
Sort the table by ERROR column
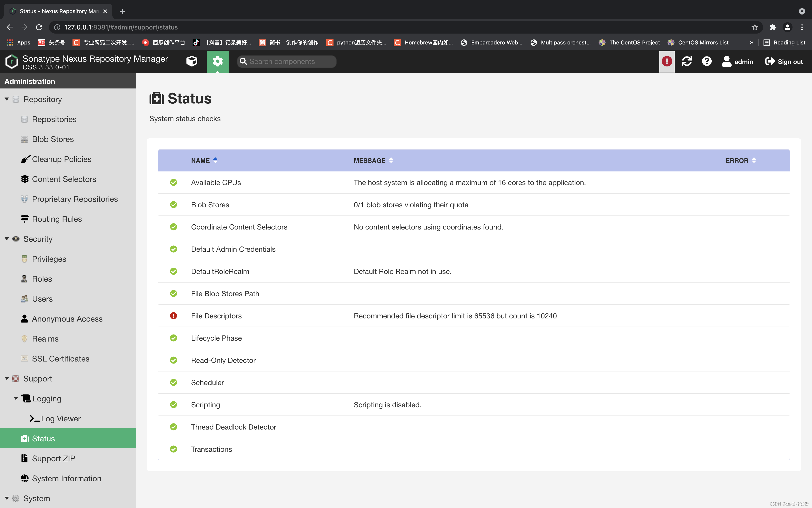pyautogui.click(x=741, y=161)
